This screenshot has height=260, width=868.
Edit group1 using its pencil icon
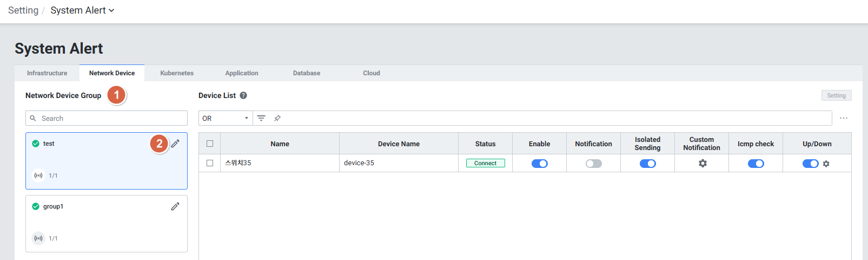tap(175, 206)
